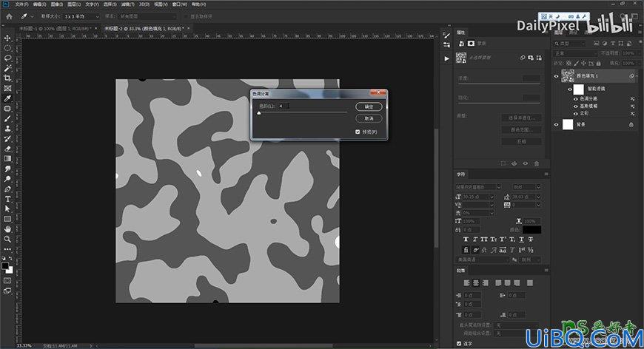Click the Home icon in options bar
644x349 pixels.
tap(9, 16)
